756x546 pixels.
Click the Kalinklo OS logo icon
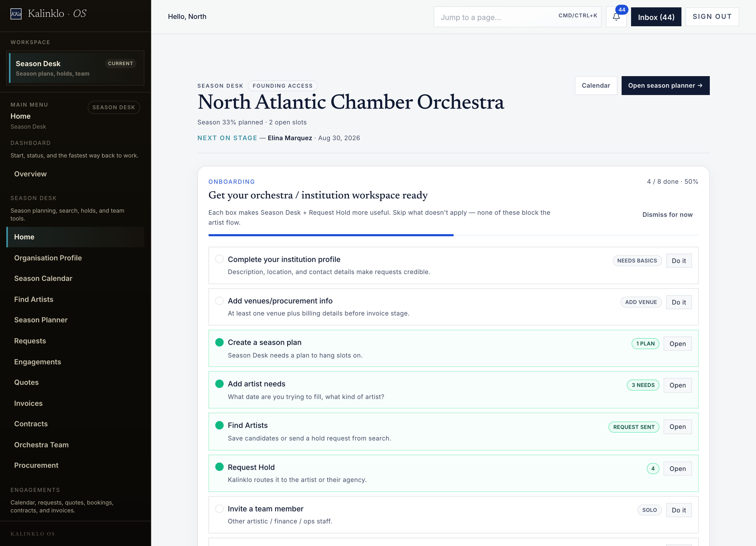click(16, 14)
